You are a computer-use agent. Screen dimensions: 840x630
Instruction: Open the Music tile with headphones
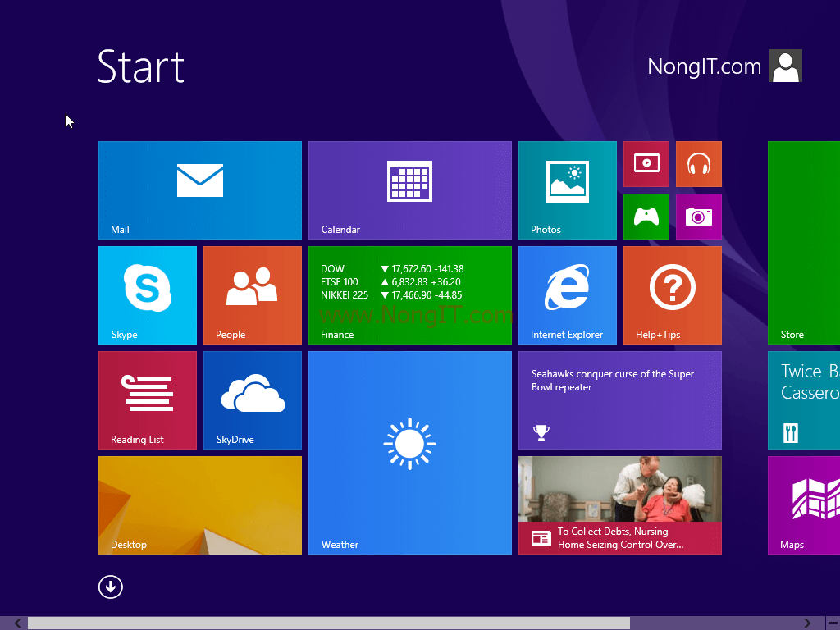point(699,164)
